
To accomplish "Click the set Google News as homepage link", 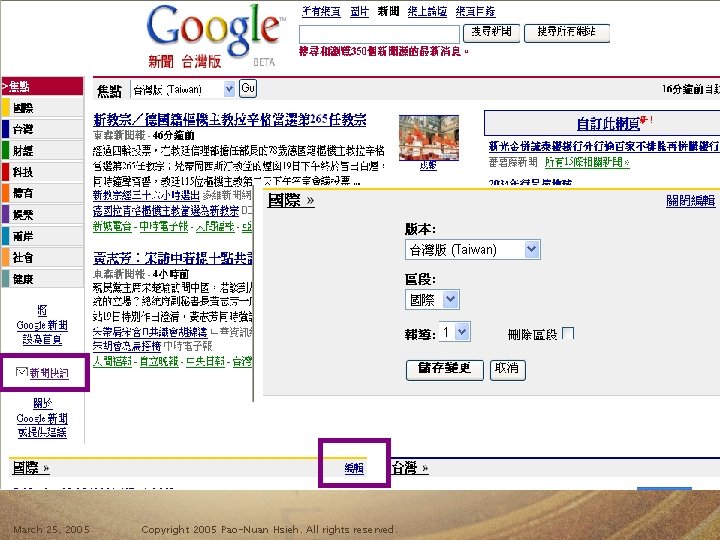I will coord(42,325).
